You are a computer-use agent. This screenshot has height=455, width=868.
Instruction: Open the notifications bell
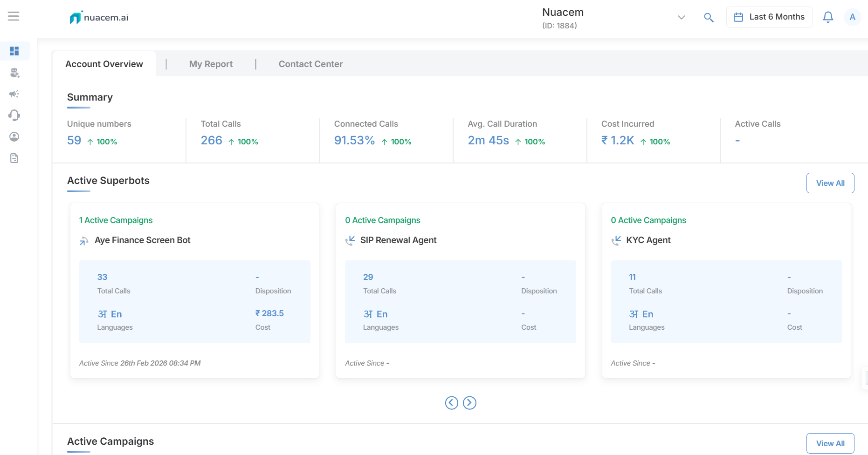pyautogui.click(x=828, y=17)
